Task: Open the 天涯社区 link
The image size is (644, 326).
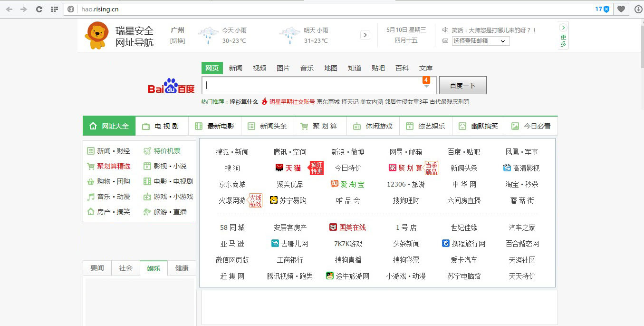Action: 522,260
